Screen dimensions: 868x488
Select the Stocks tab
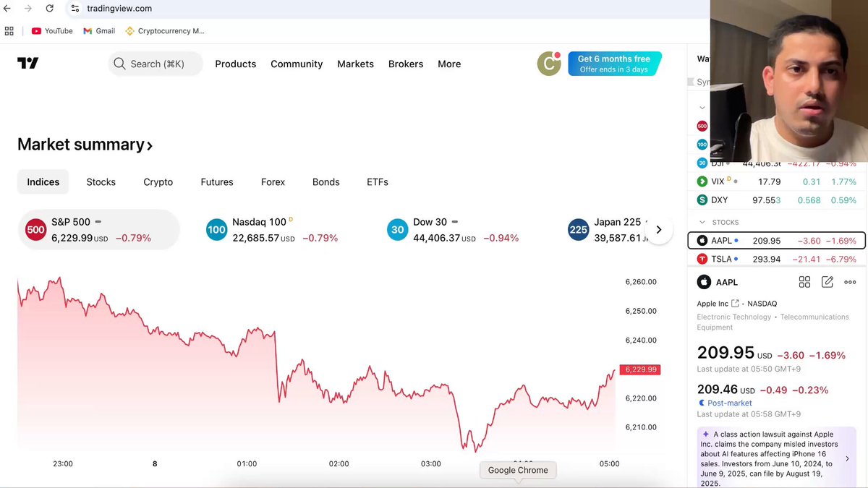(101, 182)
